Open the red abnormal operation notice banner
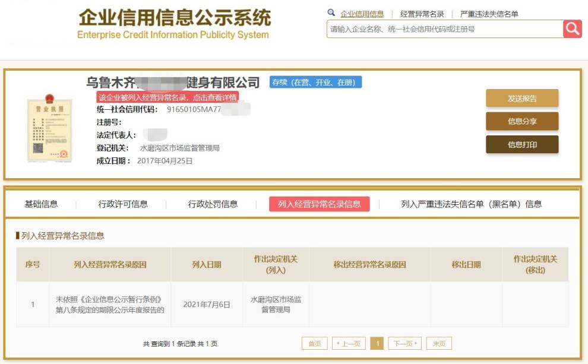The width and height of the screenshot is (588, 364). pos(167,97)
